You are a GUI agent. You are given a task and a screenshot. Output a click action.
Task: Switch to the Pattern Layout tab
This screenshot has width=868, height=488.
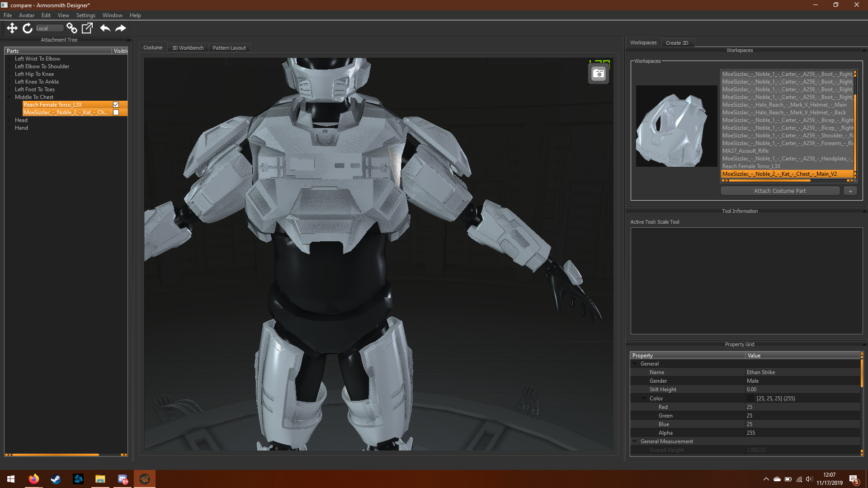pyautogui.click(x=229, y=48)
